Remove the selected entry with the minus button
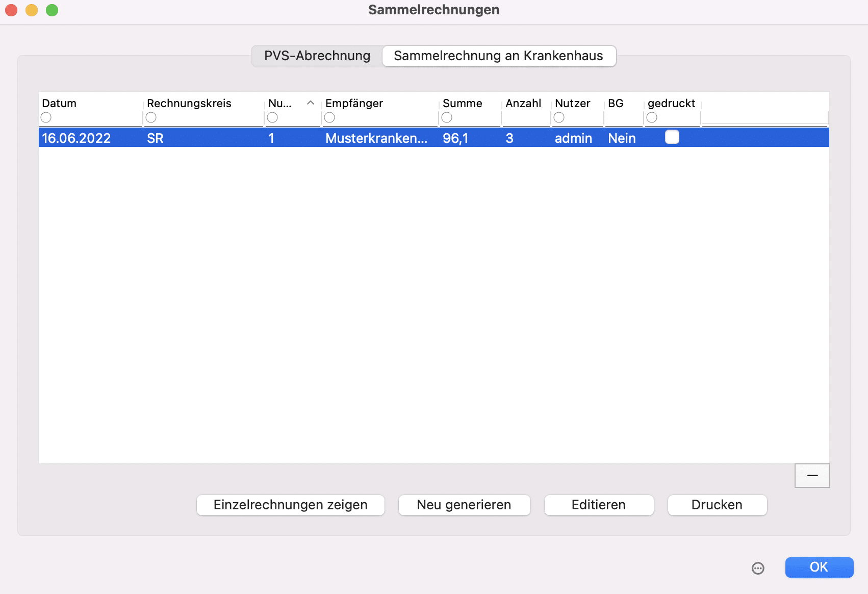This screenshot has width=868, height=594. pos(812,476)
